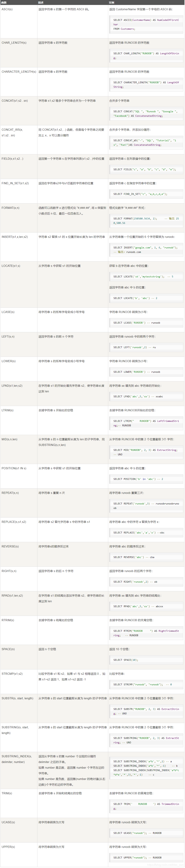
Task: Click the SELECT LOCATE('b', 'abc') code block
Action: pyautogui.click(x=146, y=298)
